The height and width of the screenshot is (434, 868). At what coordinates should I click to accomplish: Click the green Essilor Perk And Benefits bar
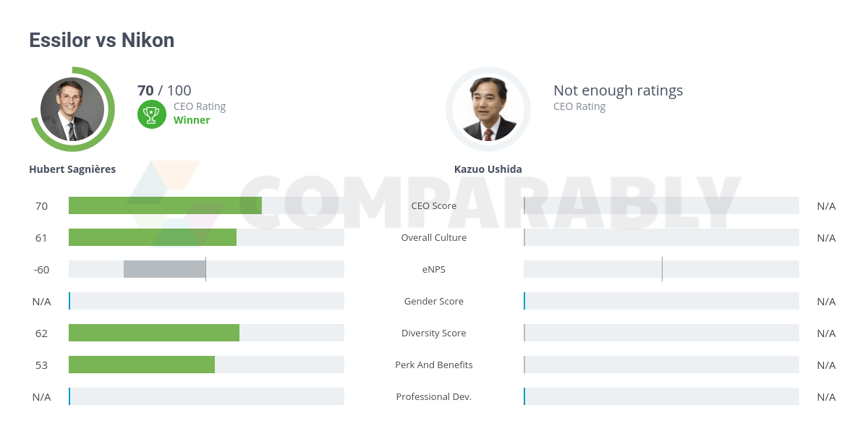[141, 365]
